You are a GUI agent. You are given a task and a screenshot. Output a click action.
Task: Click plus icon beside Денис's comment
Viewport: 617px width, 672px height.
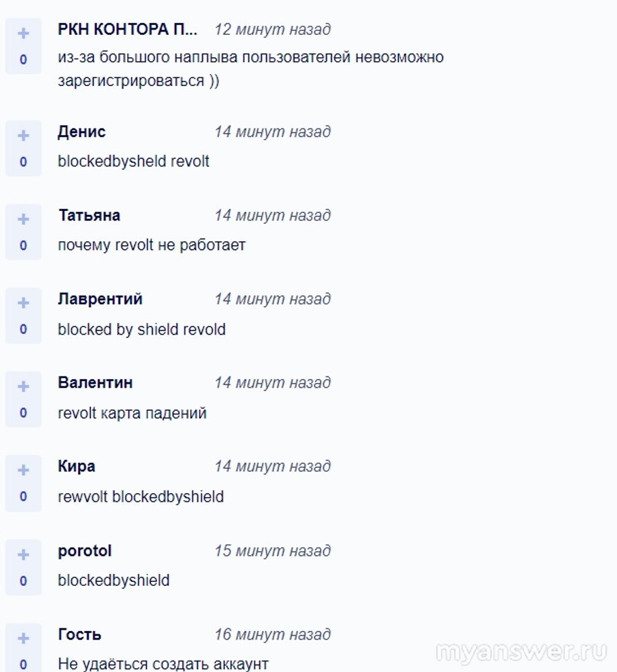24,136
